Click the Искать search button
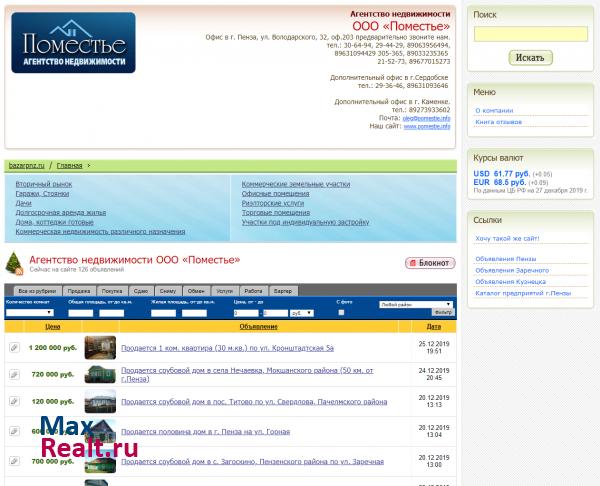Image resolution: width=600 pixels, height=486 pixels. click(x=530, y=58)
